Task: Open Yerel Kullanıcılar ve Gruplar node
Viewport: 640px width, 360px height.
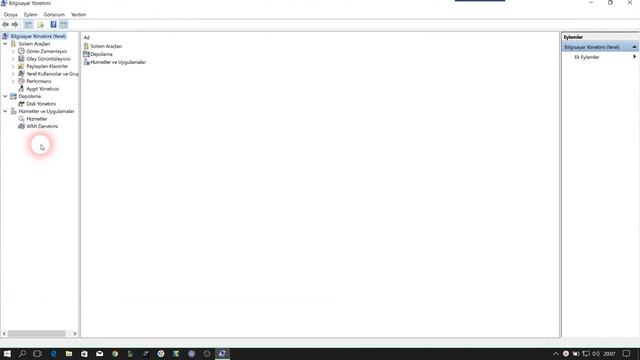Action: click(x=52, y=74)
